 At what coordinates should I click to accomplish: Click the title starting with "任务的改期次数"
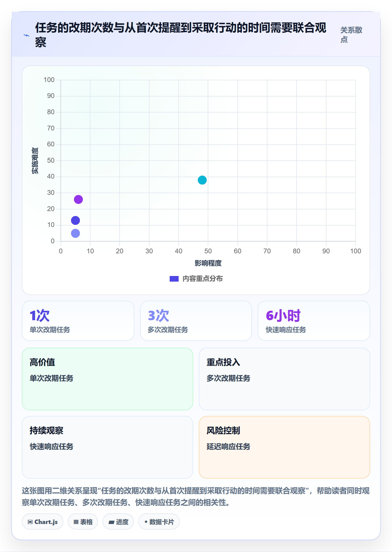click(x=181, y=35)
